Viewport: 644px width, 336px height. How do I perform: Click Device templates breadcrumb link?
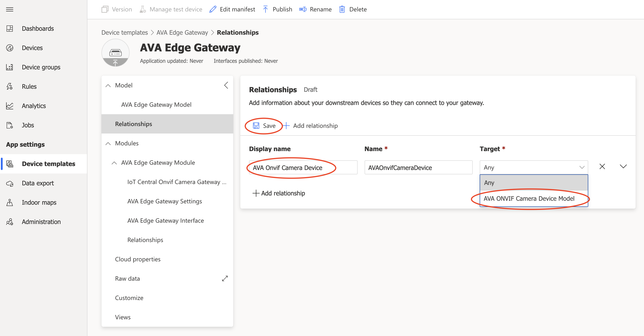(x=125, y=33)
